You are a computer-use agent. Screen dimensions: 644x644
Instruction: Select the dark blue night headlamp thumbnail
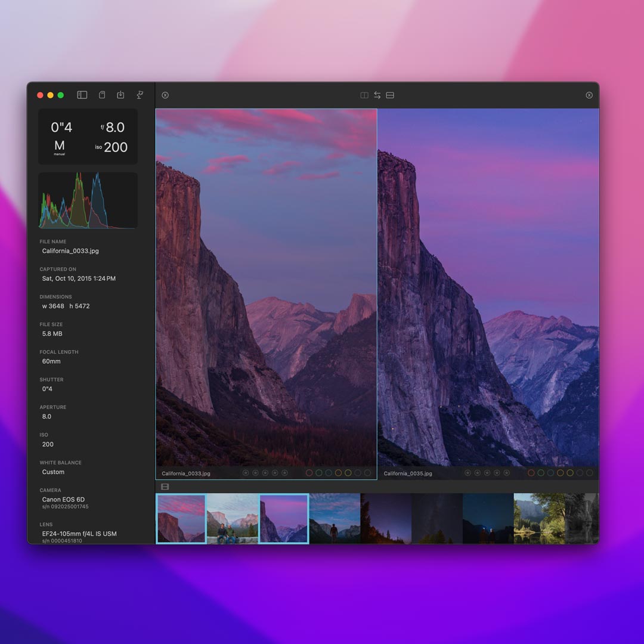click(488, 519)
